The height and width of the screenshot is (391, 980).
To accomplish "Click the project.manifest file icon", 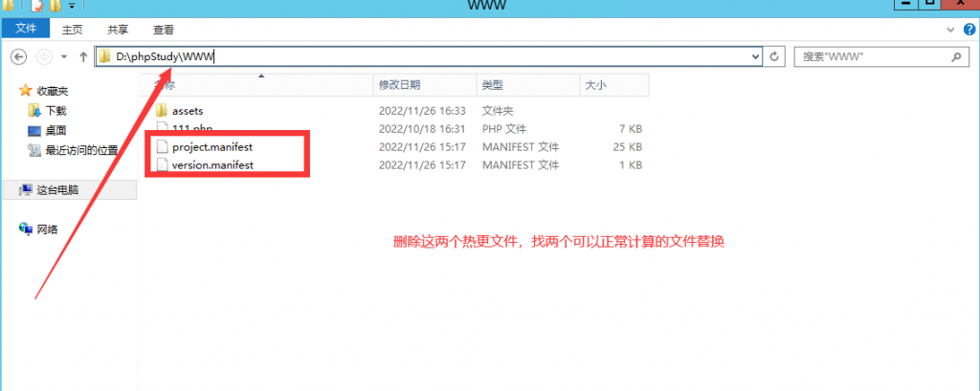I will [163, 147].
